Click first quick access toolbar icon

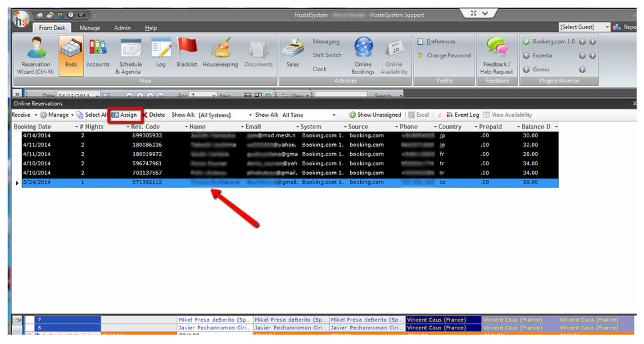tap(39, 15)
